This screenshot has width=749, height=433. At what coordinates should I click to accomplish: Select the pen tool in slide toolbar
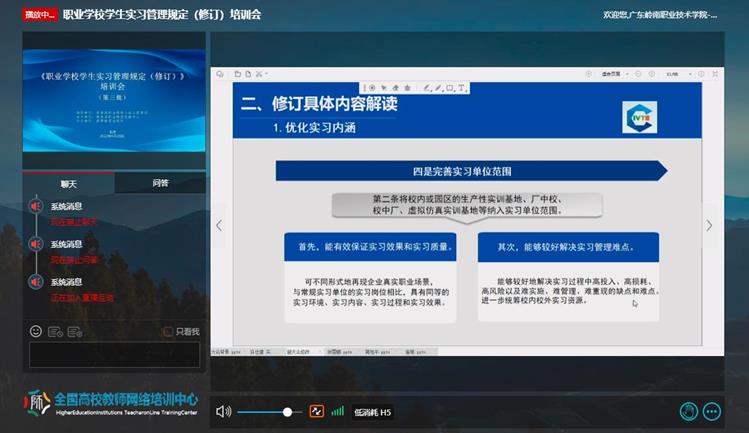[x=426, y=88]
